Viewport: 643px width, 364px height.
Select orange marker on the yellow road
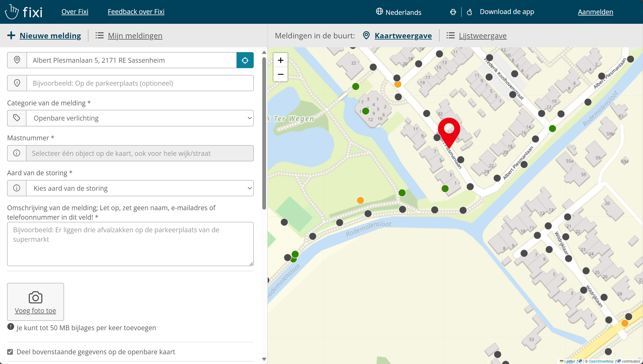pyautogui.click(x=625, y=323)
